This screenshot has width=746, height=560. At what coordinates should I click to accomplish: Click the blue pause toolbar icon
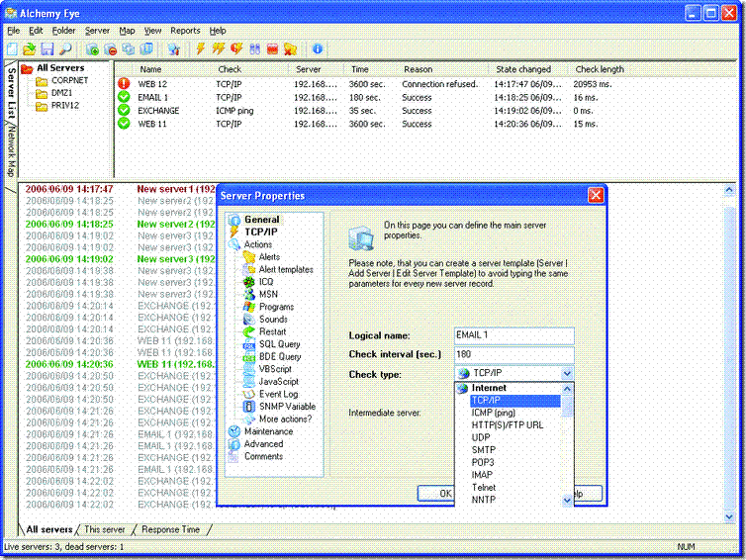(254, 49)
